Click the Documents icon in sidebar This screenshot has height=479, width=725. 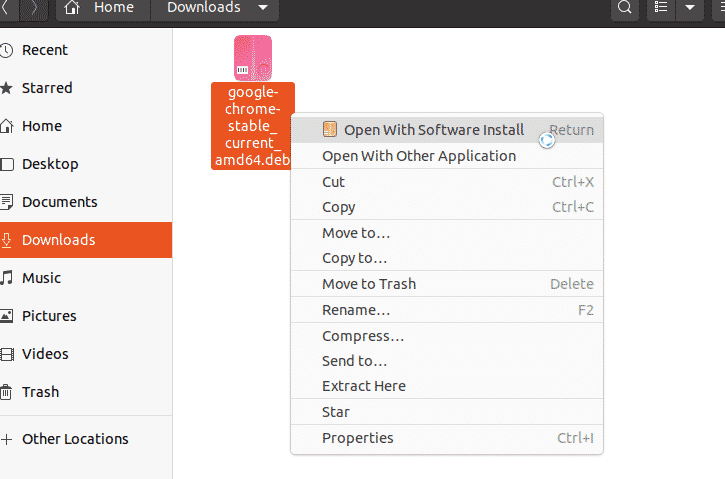click(x=6, y=202)
